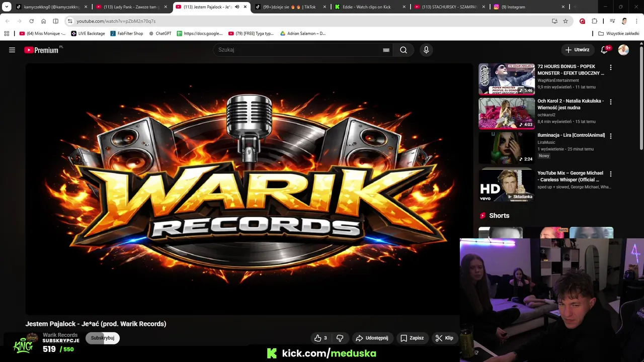
Task: Click the install app icon in address bar
Action: [x=554, y=21]
